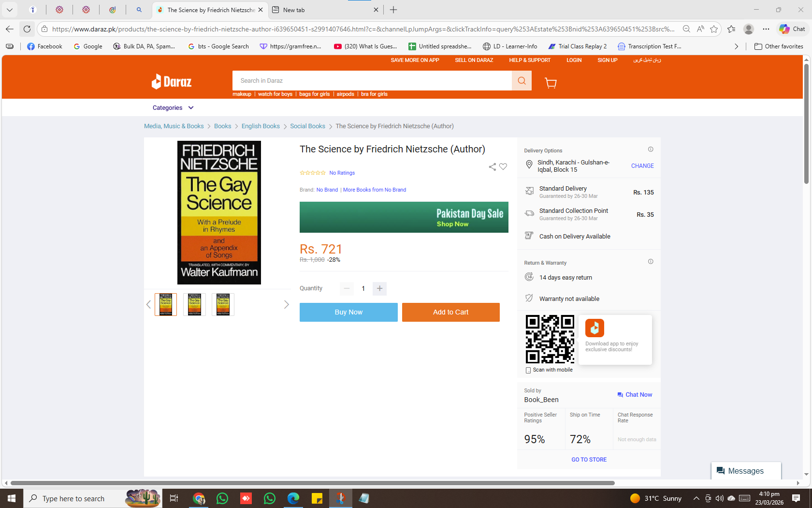Viewport: 812px width, 508px height.
Task: Show next product thumbnails arrow
Action: coord(286,304)
